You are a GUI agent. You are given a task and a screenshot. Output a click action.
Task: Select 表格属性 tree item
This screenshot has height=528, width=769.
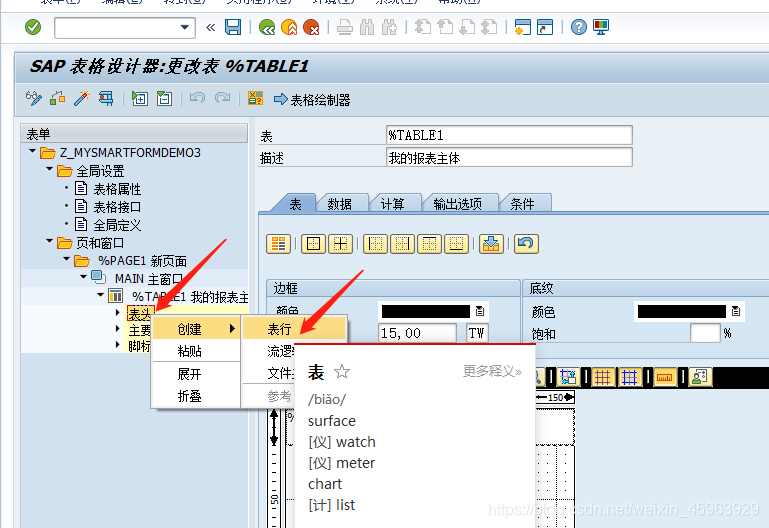click(x=117, y=189)
